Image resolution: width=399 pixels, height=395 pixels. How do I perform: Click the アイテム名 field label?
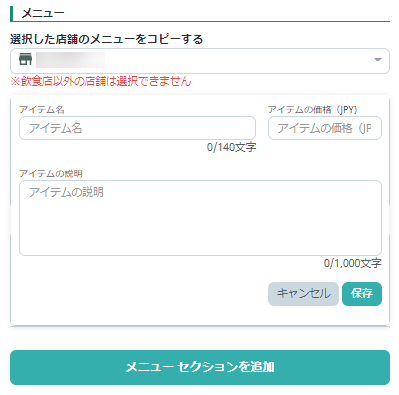tap(42, 109)
